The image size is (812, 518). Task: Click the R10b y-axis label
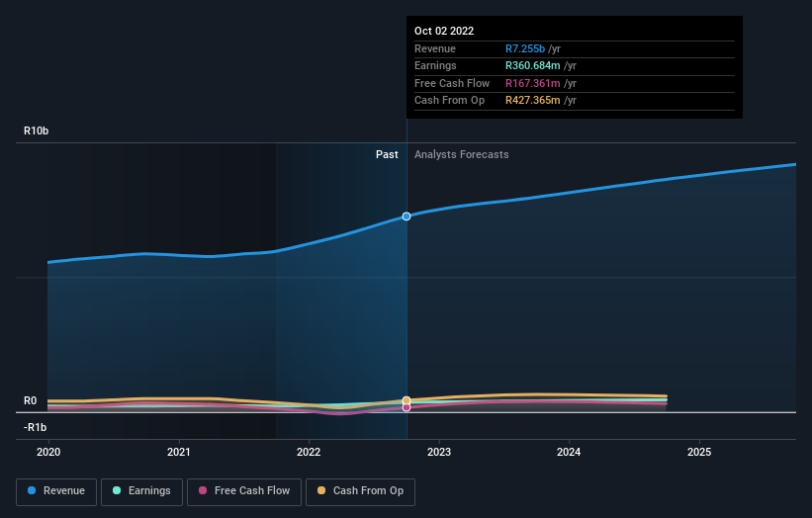pos(37,130)
